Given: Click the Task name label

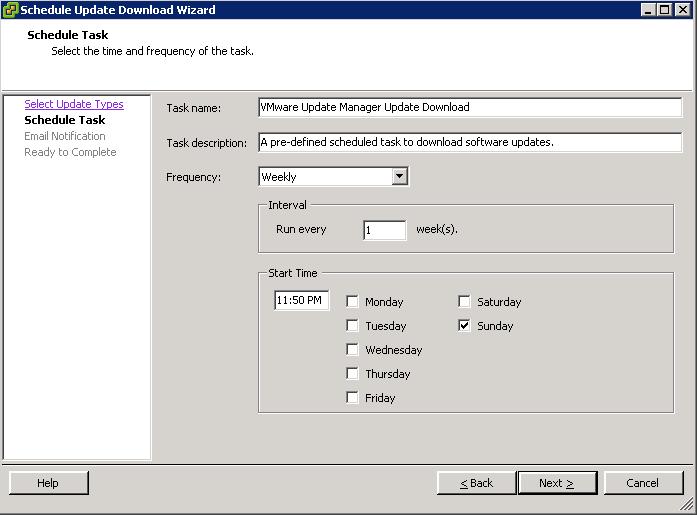Looking at the screenshot, I should (193, 108).
